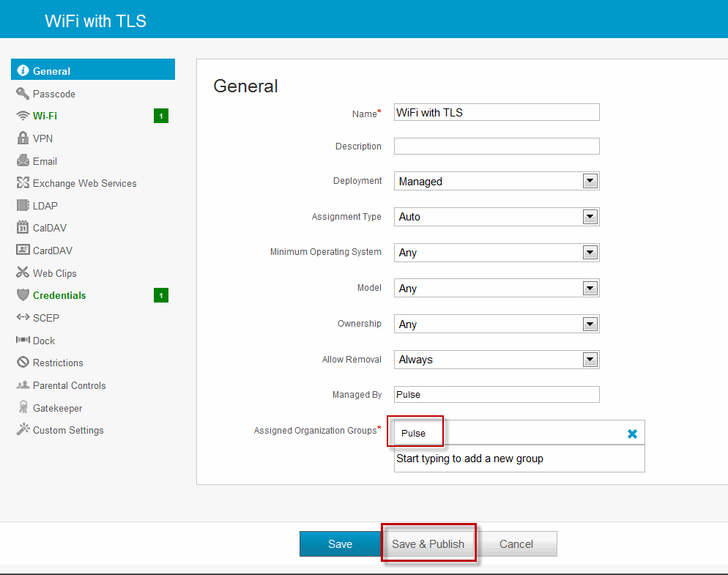Click the Save & Publish button
Viewport: 728px width, 575px height.
point(428,544)
